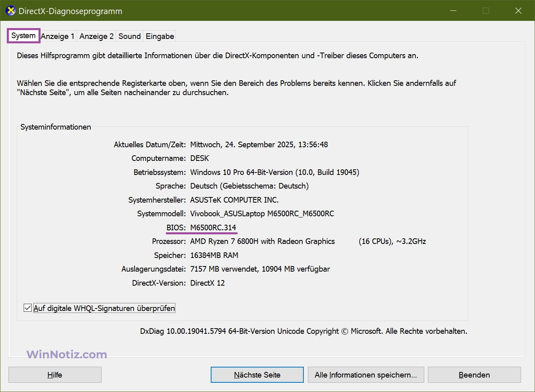Minimize the DirectX-Diagnoseprogramm window
This screenshot has height=392, width=535.
454,11
